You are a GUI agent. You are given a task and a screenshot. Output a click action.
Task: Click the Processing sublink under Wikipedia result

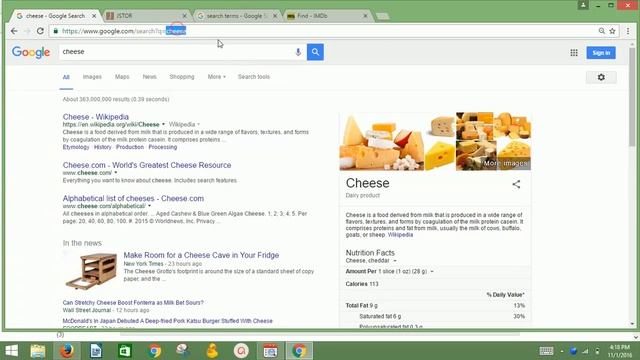[162, 147]
